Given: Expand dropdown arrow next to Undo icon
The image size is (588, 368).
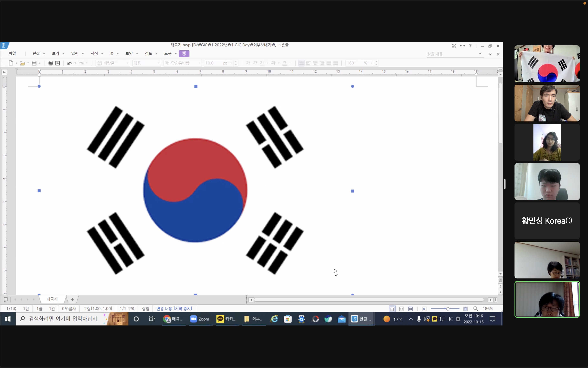Looking at the screenshot, I should pos(75,63).
